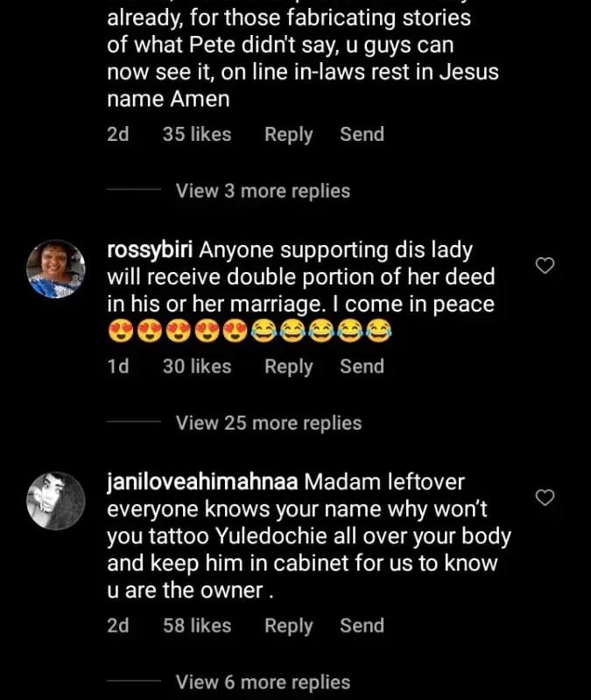Click the 2d timestamp under janiloveahimahnaa's comment

pos(117,625)
